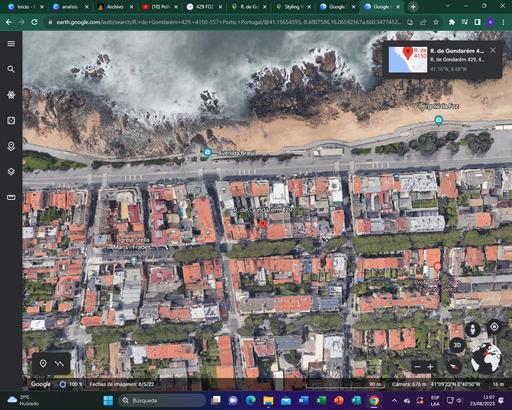Click the mini globe navigator

tap(486, 358)
